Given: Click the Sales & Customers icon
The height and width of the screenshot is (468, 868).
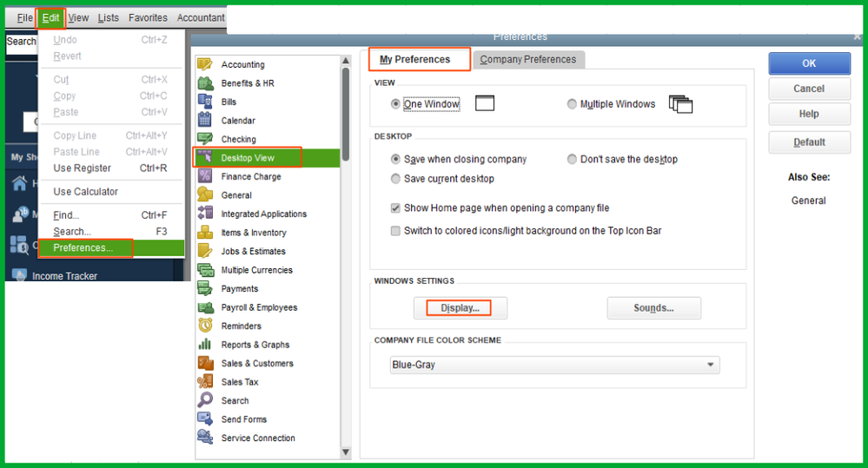Looking at the screenshot, I should (205, 363).
